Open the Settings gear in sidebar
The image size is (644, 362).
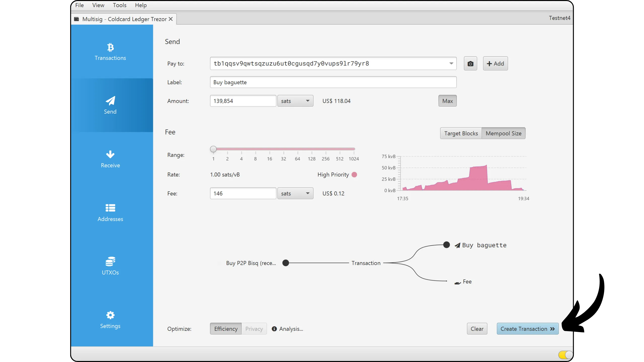(x=110, y=315)
